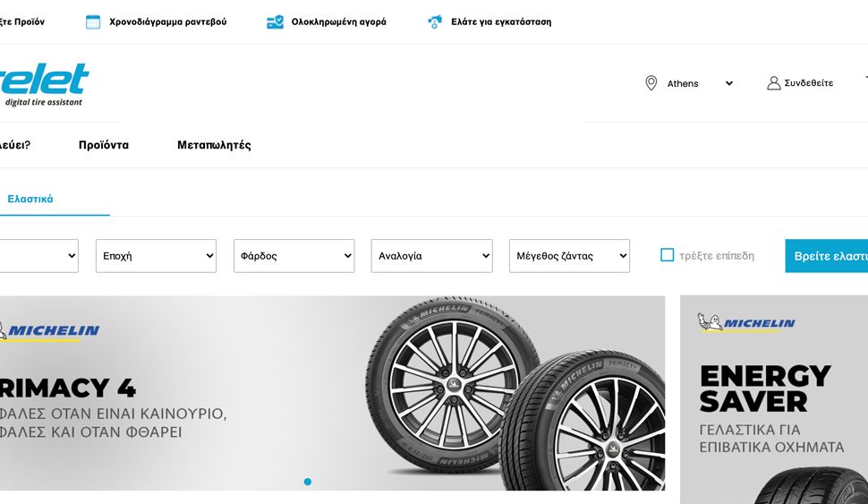This screenshot has height=504, width=868.
Task: Open the Michelin Energy Saver banner
Action: pyautogui.click(x=774, y=400)
